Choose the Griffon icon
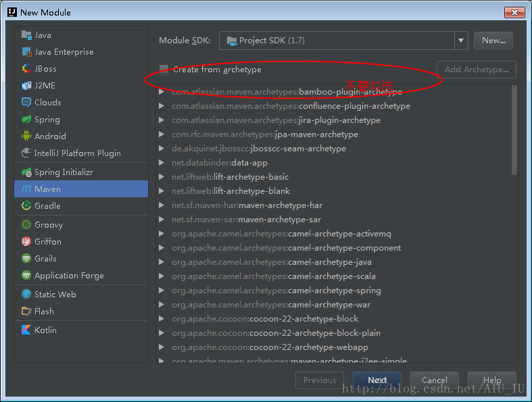This screenshot has height=402, width=532. 26,242
